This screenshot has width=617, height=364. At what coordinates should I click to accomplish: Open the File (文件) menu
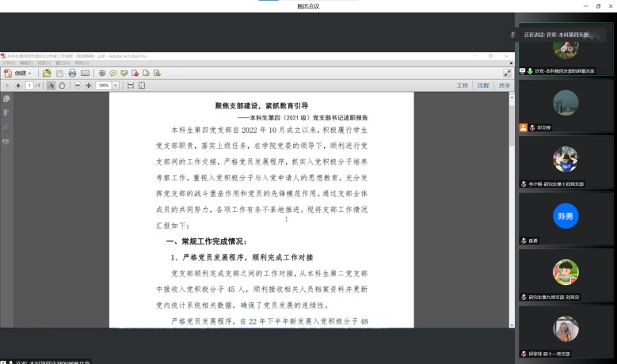pyautogui.click(x=8, y=63)
